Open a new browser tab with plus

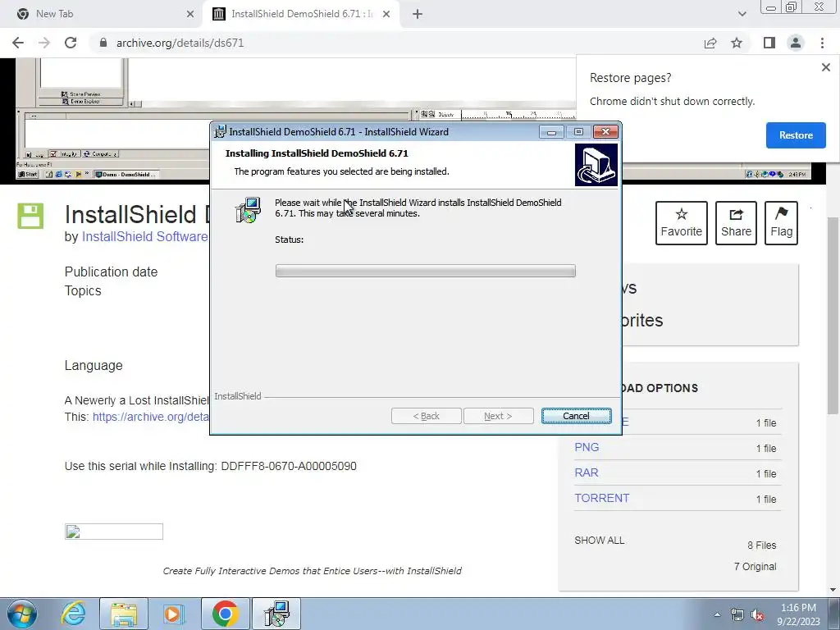418,14
